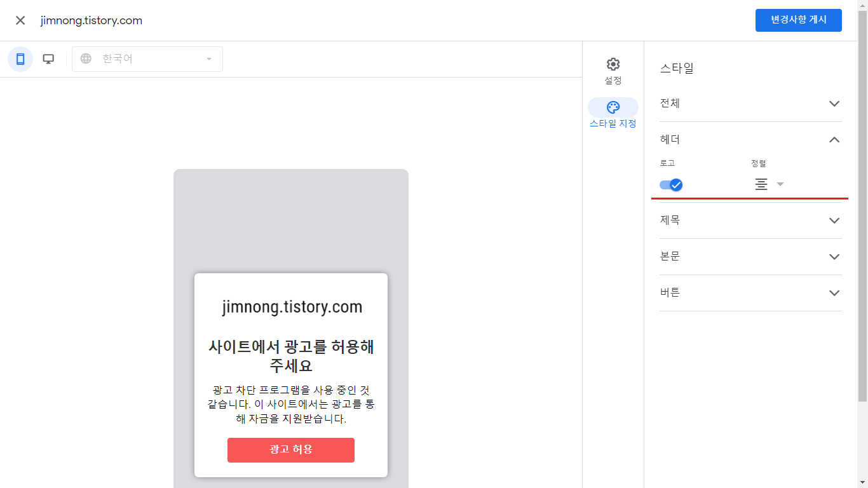
Task: Click the 정렬 label
Action: (758, 163)
